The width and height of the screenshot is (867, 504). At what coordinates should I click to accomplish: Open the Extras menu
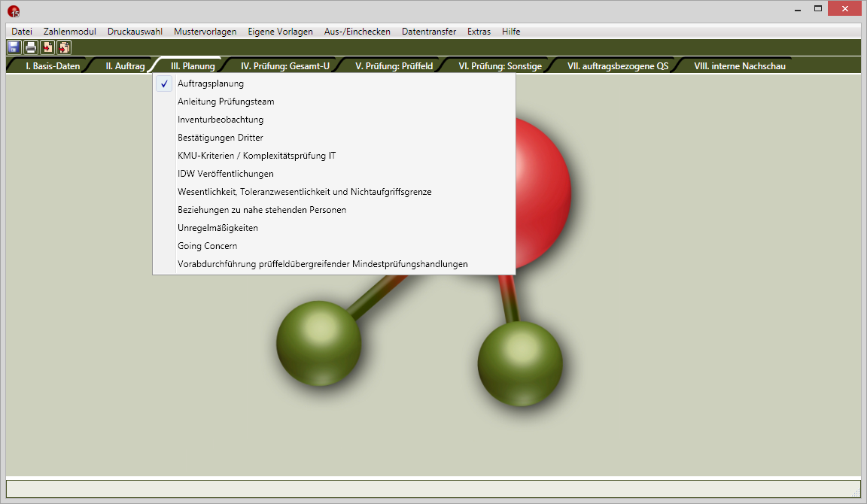pos(479,32)
